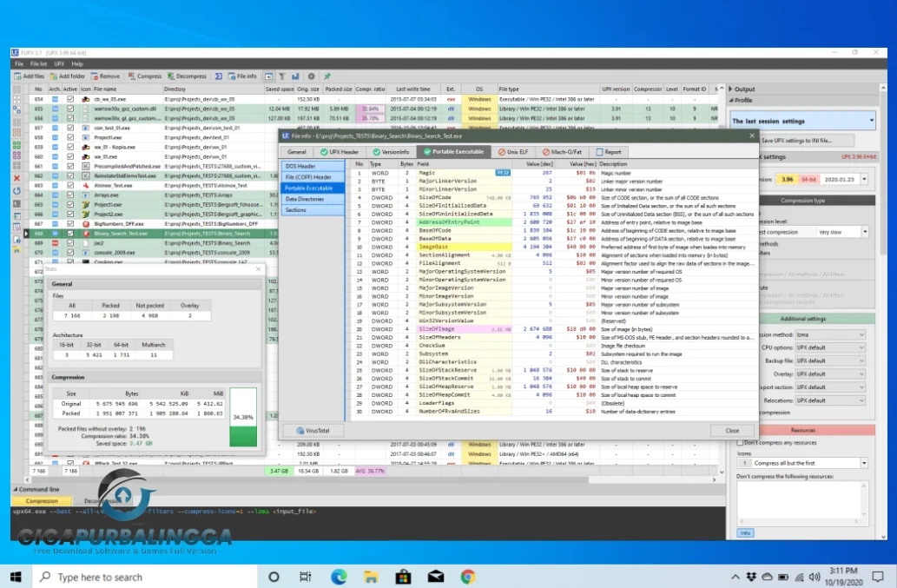Toggle Active checkbox for console_2009.exe
The height and width of the screenshot is (588, 897).
(x=70, y=252)
